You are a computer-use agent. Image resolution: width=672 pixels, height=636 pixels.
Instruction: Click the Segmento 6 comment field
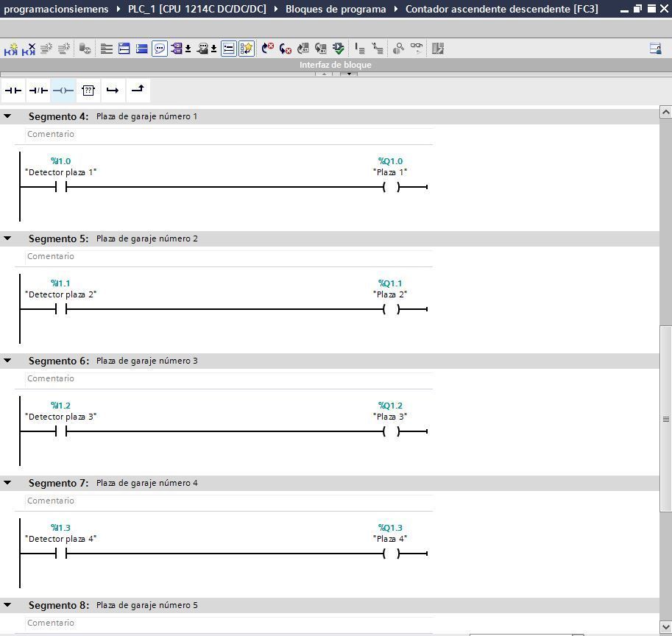[229, 378]
